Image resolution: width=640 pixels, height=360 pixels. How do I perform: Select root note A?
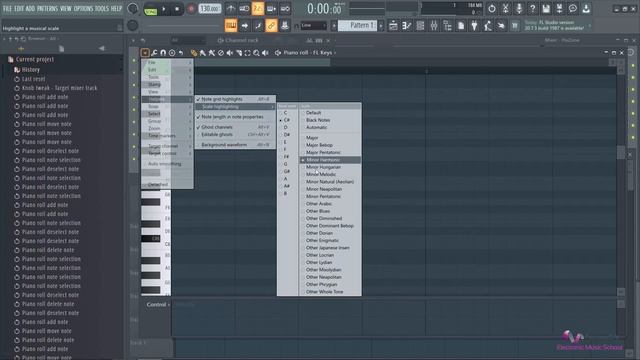coord(285,179)
